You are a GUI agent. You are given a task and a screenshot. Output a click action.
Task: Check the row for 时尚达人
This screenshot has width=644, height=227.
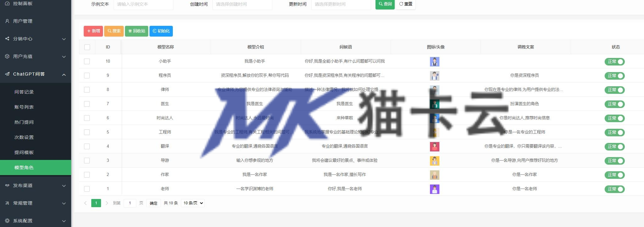point(87,118)
